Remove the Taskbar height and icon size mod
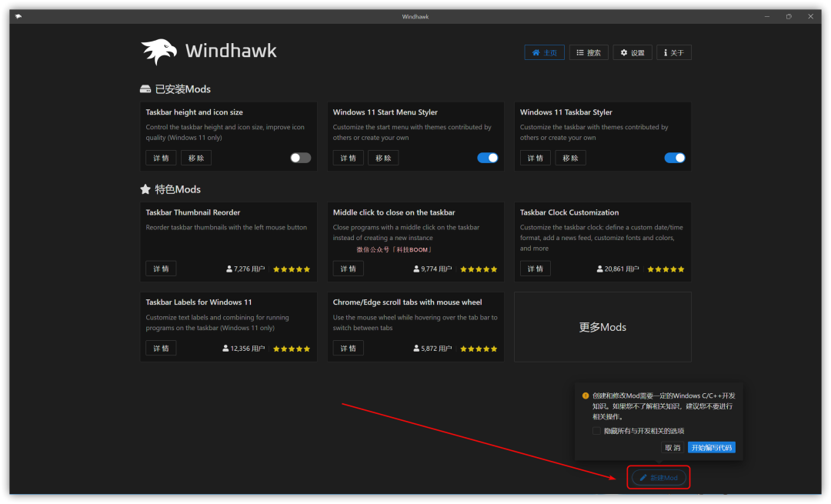Image resolution: width=831 pixels, height=504 pixels. [196, 158]
